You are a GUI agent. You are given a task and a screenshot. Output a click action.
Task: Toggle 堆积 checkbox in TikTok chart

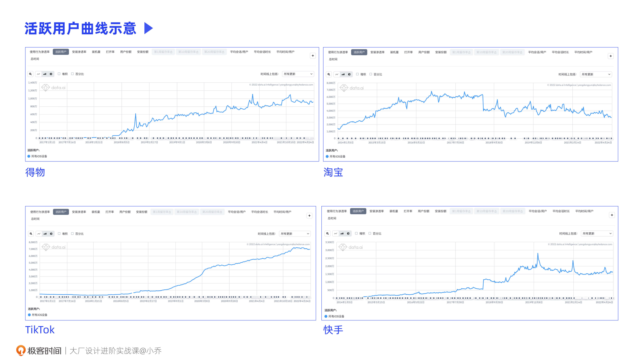(59, 234)
